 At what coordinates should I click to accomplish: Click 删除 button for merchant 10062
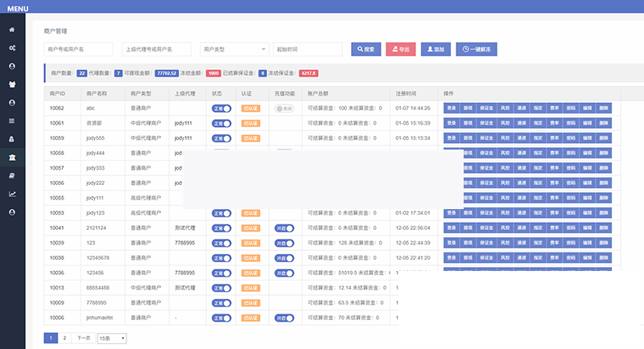pos(604,108)
